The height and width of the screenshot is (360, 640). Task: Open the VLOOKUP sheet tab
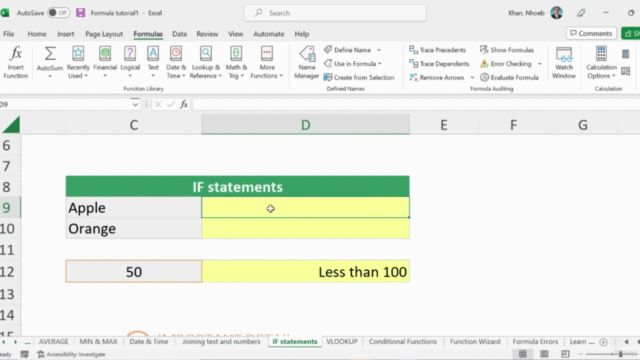pos(342,342)
